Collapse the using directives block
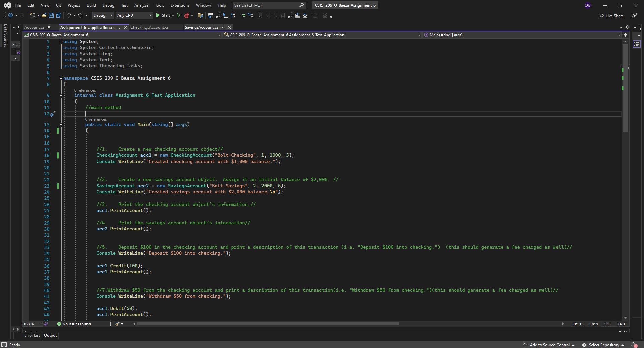 tap(61, 42)
